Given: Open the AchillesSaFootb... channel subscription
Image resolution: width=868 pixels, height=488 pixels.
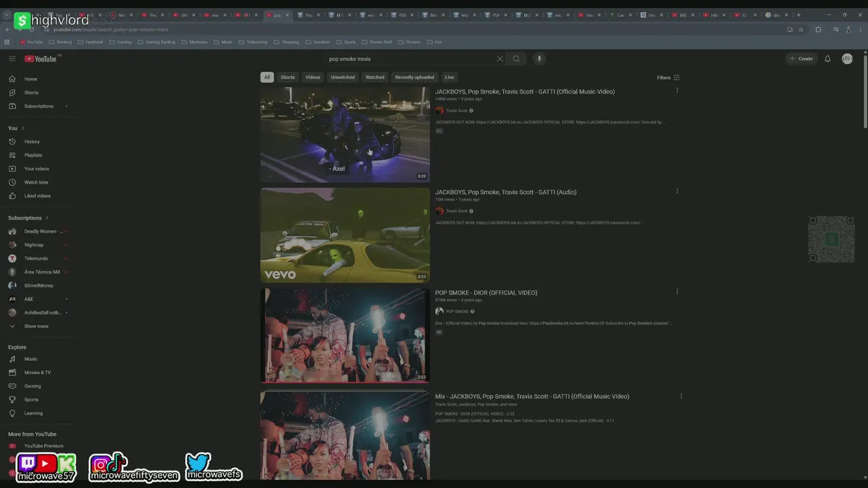Looking at the screenshot, I should 39,312.
